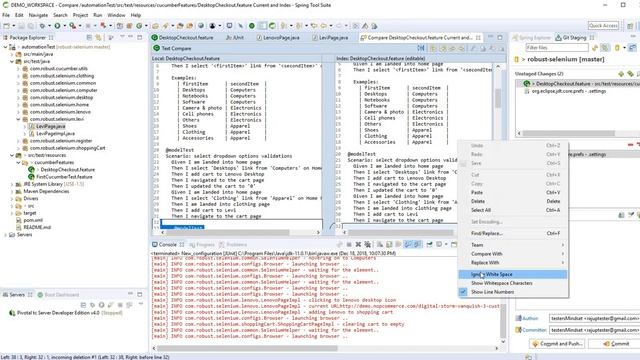The width and height of the screenshot is (640, 360).
Task: Open the Compare With submenu
Action: pos(513,254)
